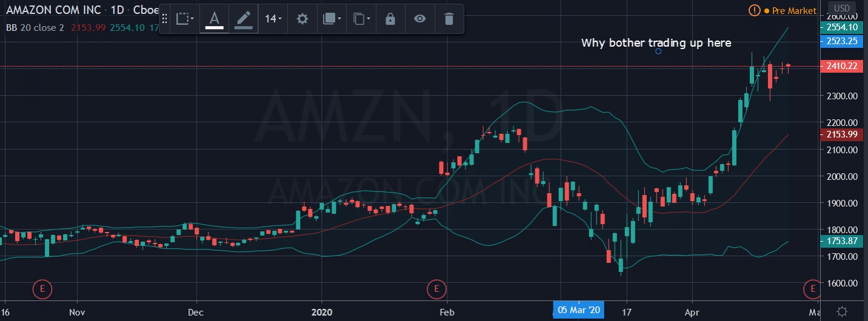Open the drawing templates dropdown
The width and height of the screenshot is (868, 321).
(185, 19)
